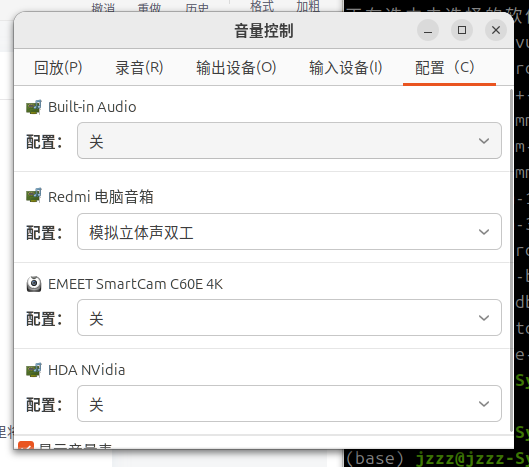Switch to the 回放(P) tab

(58, 68)
